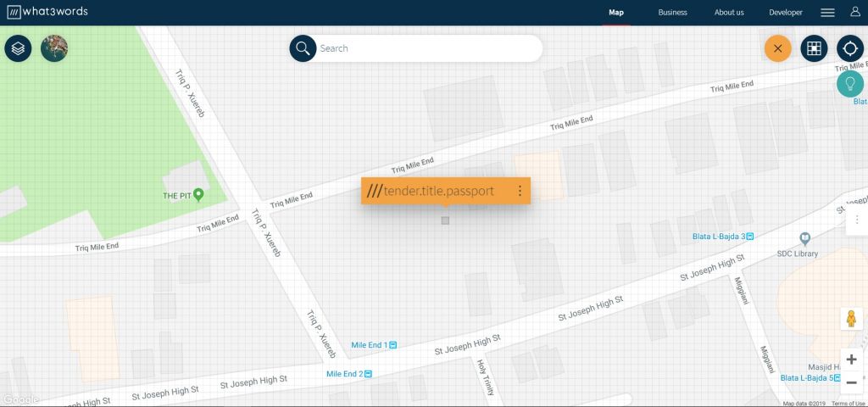Click the user account icon
Image resolution: width=868 pixels, height=407 pixels.
[855, 12]
